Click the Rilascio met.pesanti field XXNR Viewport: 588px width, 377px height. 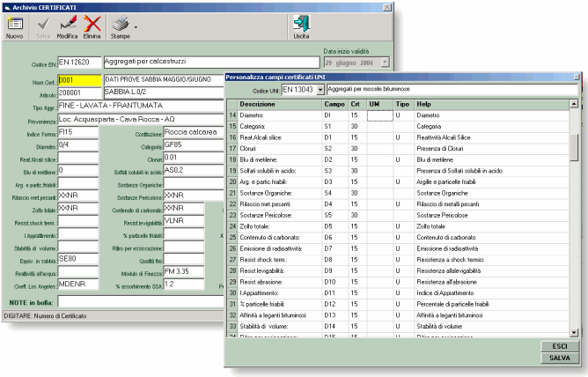[x=78, y=196]
